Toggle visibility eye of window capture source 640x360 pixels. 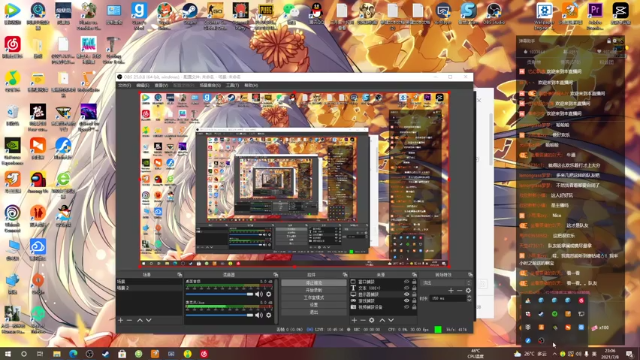pos(406,282)
